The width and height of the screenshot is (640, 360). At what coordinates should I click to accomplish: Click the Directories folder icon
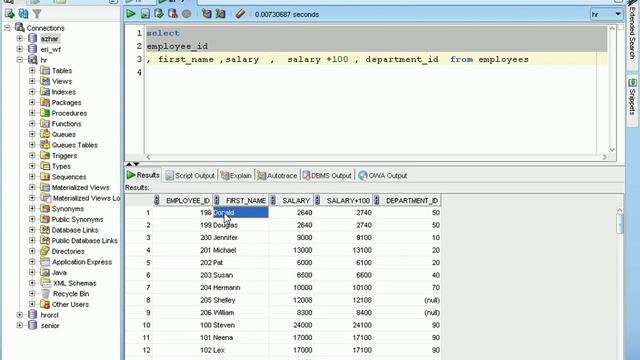(x=45, y=251)
